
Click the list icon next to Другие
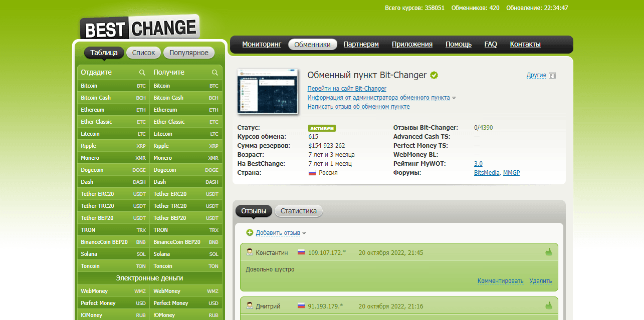coord(552,76)
